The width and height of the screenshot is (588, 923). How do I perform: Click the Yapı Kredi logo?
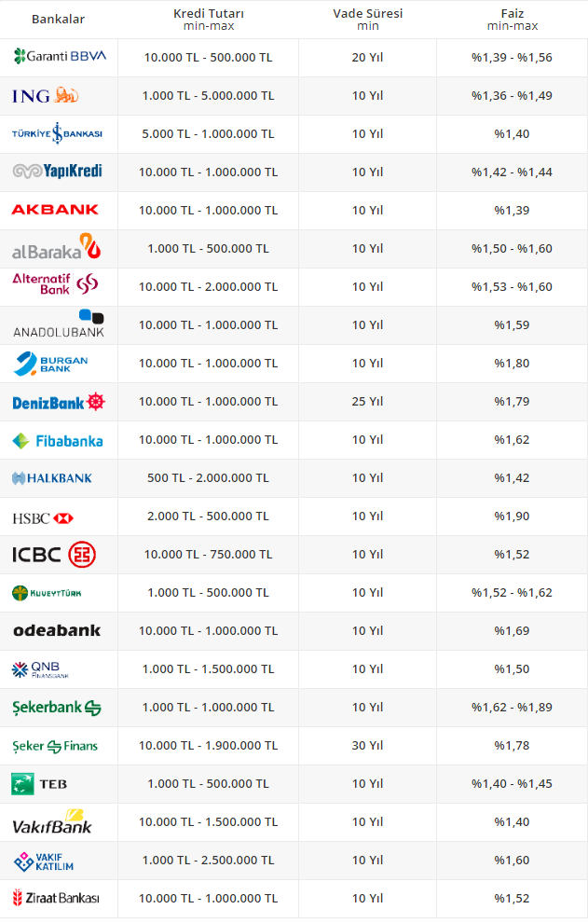[57, 172]
